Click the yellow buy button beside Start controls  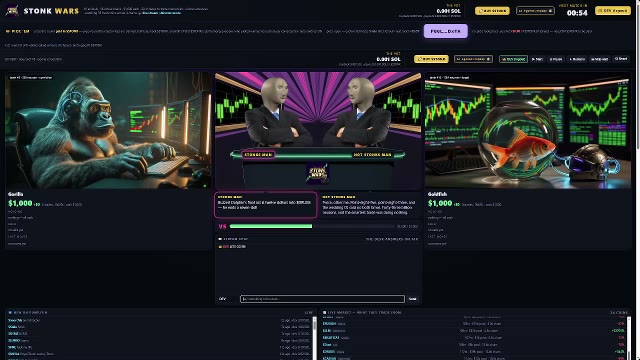click(x=431, y=59)
